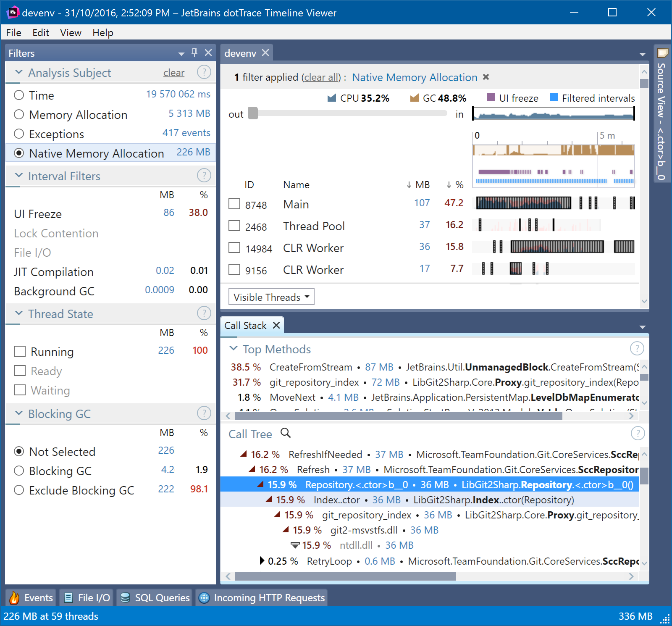Select Native Memory Allocation subject
672x626 pixels.
[19, 153]
